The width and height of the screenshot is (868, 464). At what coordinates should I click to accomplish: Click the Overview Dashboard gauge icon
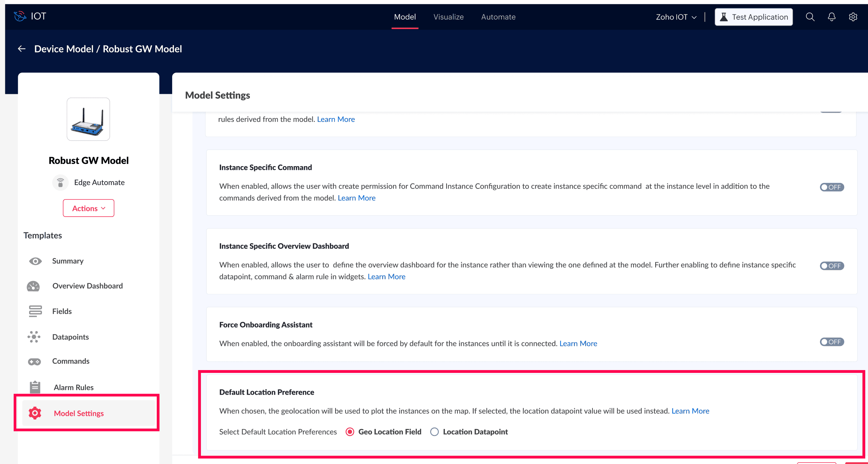coord(34,286)
